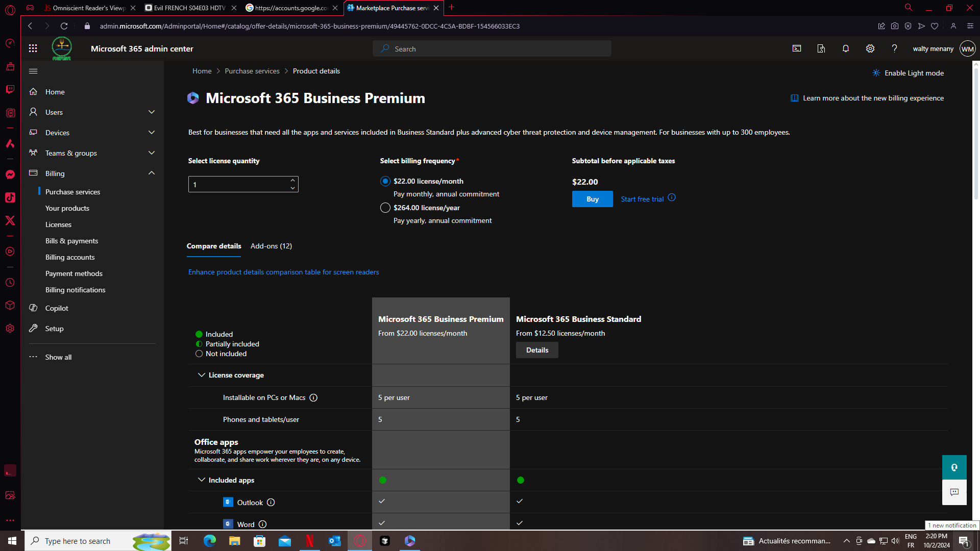
Task: Click the license quantity input field
Action: (238, 184)
